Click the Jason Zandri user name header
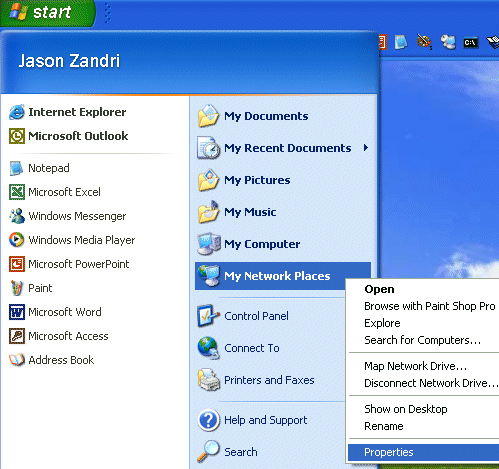This screenshot has width=499, height=469. [69, 61]
